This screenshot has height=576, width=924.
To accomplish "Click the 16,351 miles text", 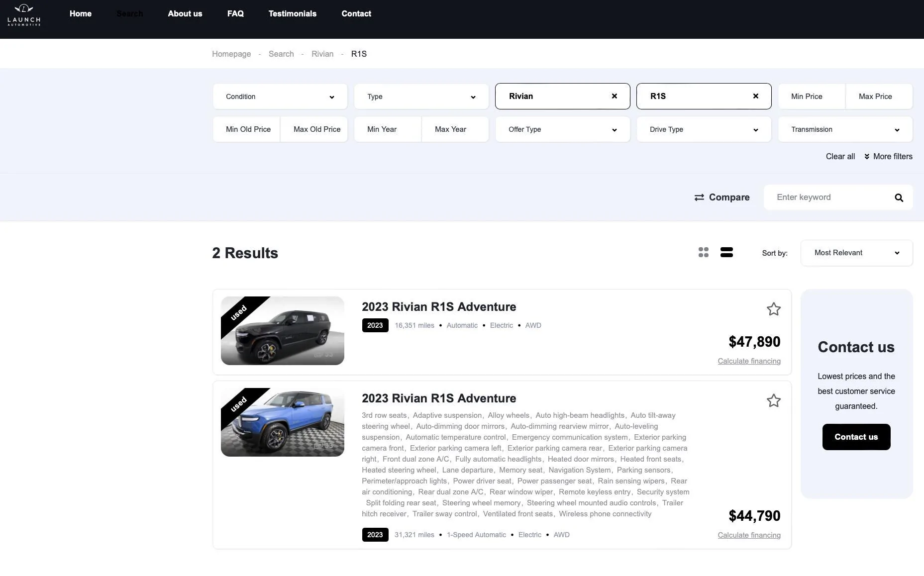I will coord(414,326).
